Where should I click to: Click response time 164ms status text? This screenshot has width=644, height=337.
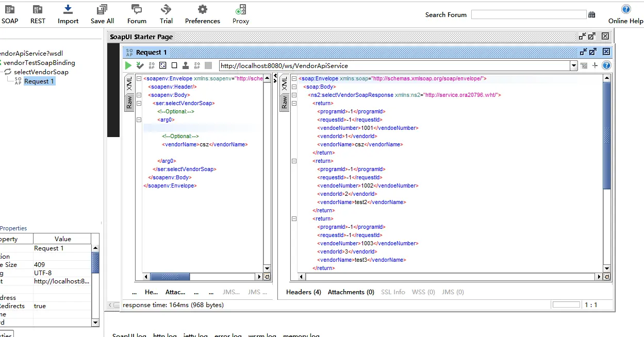(173, 305)
